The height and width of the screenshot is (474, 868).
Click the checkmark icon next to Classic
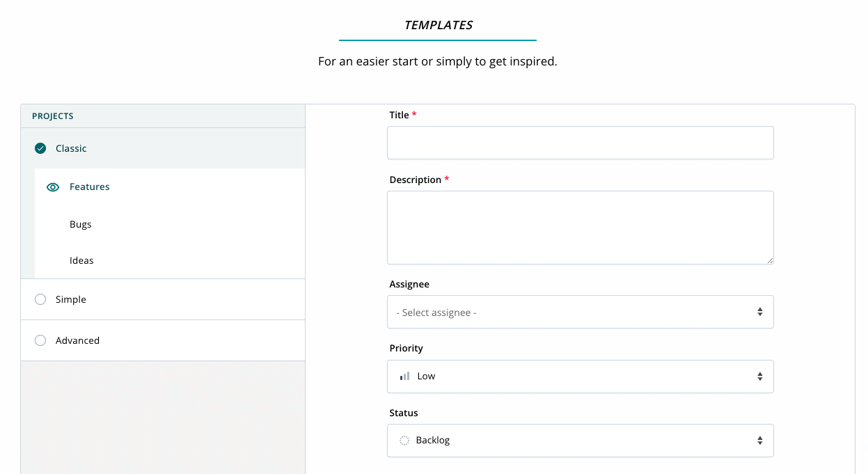click(x=40, y=148)
